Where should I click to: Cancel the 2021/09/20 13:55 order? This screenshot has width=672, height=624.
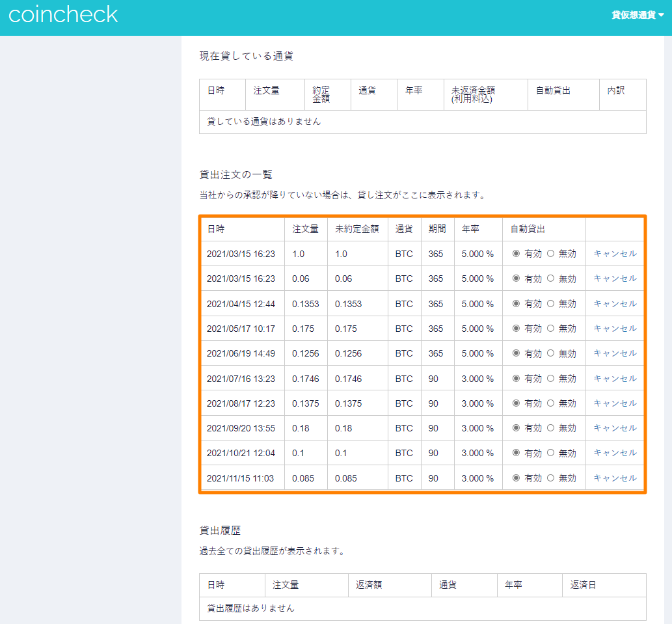[615, 428]
